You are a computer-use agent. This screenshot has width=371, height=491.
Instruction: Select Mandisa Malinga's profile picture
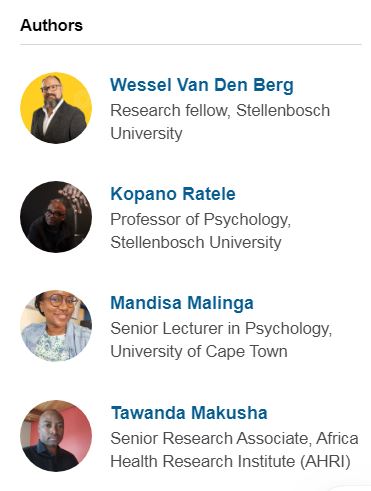56,326
